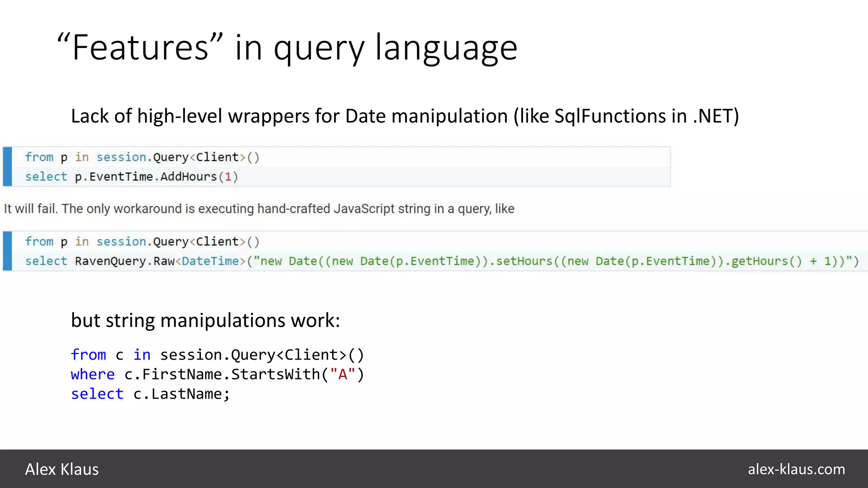
Task: Click the "It will fail" explanation sentence
Action: [x=259, y=209]
